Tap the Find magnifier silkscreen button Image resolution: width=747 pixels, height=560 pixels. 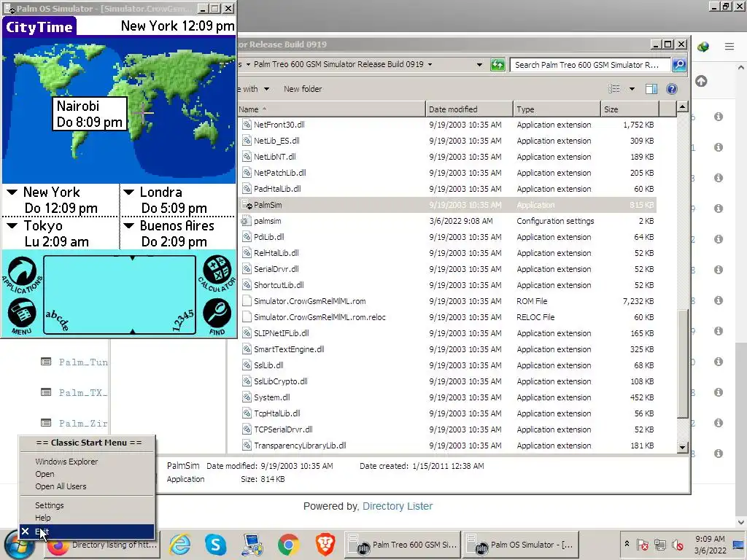click(x=217, y=316)
